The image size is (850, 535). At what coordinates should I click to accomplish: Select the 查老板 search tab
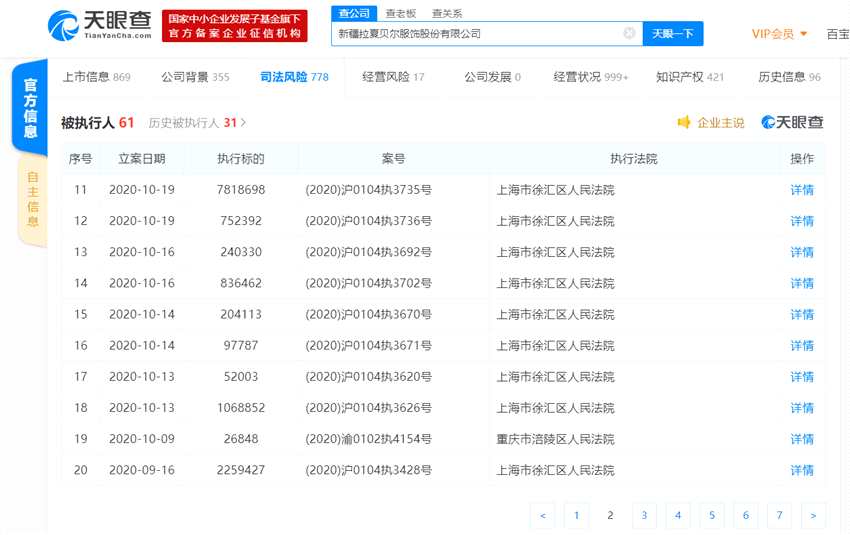[401, 14]
